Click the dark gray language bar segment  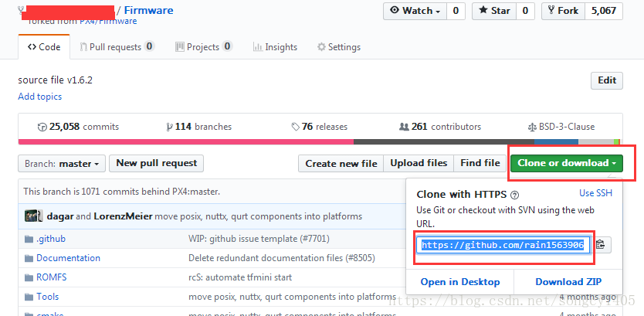point(443,141)
